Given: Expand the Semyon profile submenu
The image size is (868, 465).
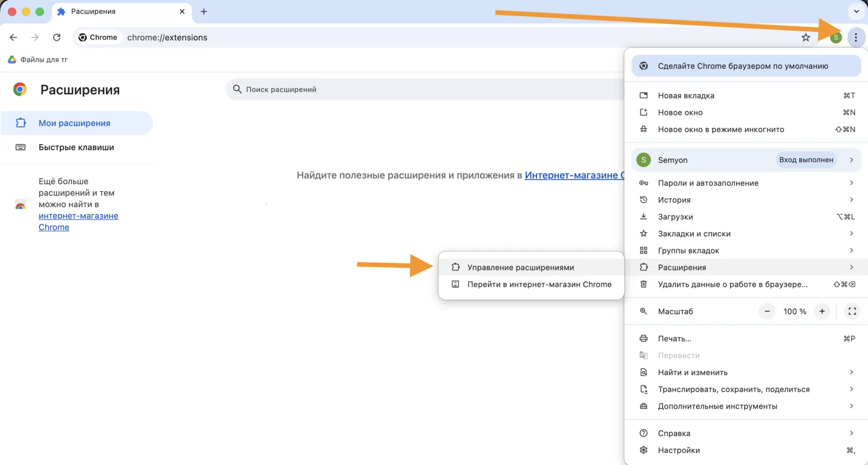Looking at the screenshot, I should 746,160.
